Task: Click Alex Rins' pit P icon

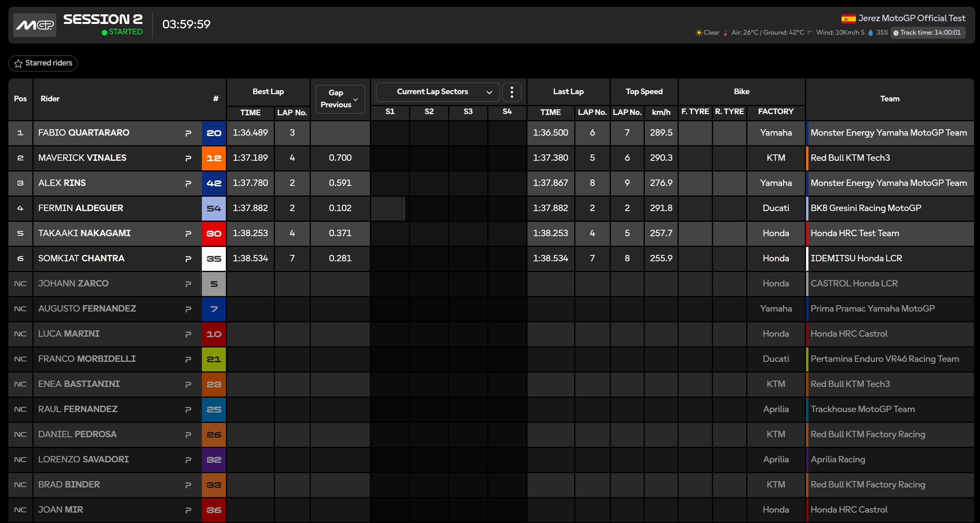Action: click(x=188, y=184)
